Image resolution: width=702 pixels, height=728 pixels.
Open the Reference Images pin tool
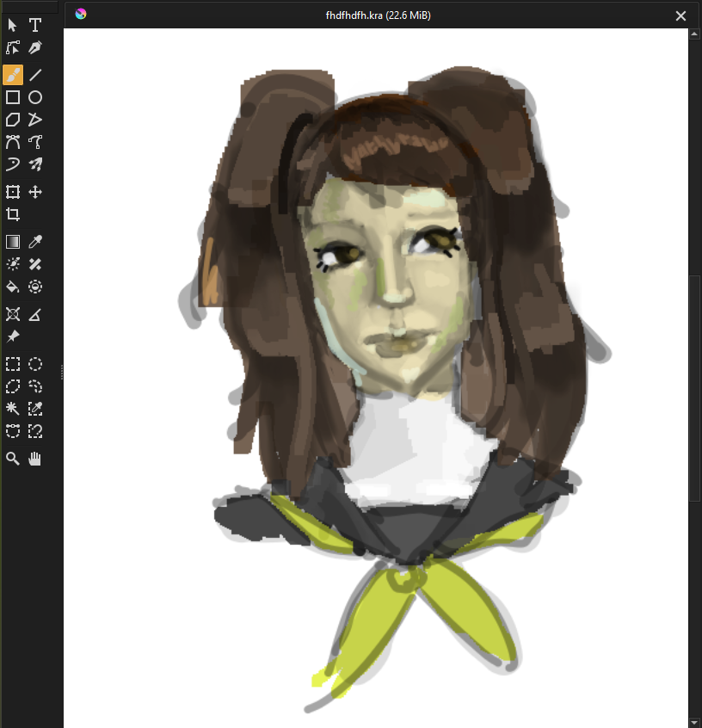[x=13, y=336]
